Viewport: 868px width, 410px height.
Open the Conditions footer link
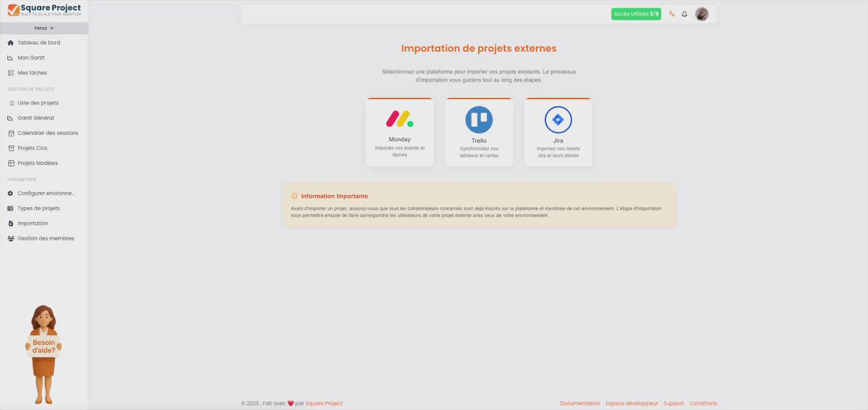click(x=703, y=403)
